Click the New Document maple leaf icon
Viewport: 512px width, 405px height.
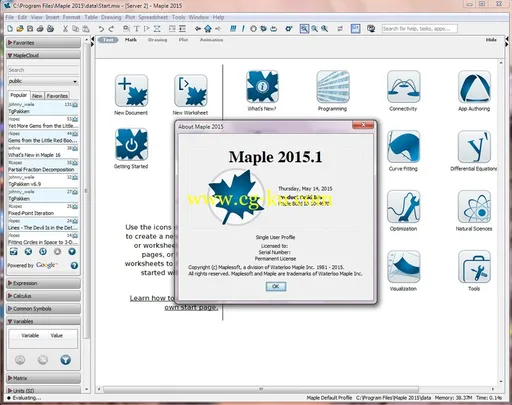pos(131,91)
